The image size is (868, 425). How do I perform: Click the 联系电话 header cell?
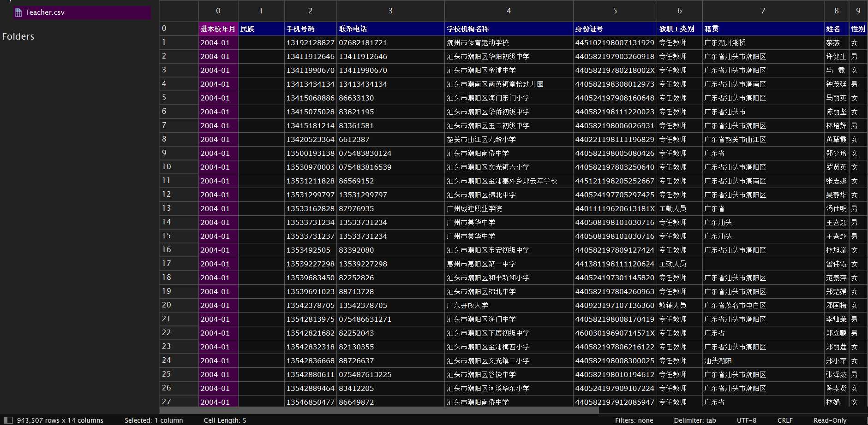point(390,29)
